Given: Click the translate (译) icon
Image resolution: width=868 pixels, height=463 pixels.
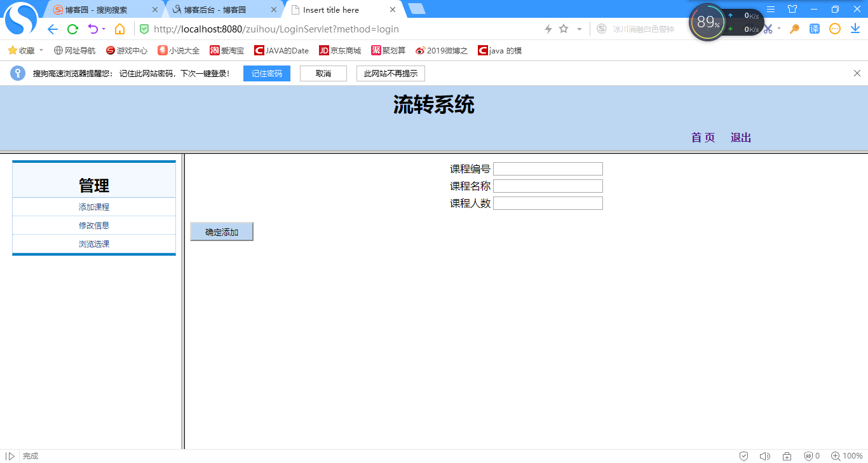Looking at the screenshot, I should [x=815, y=29].
